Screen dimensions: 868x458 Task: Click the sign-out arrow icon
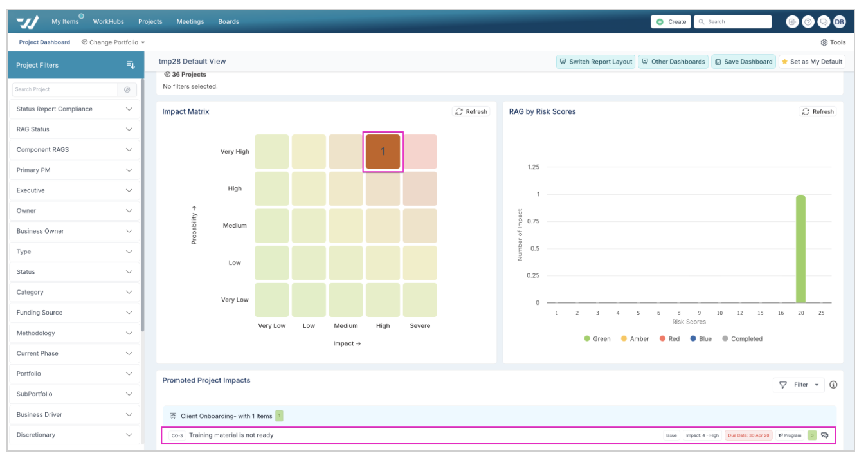click(792, 22)
